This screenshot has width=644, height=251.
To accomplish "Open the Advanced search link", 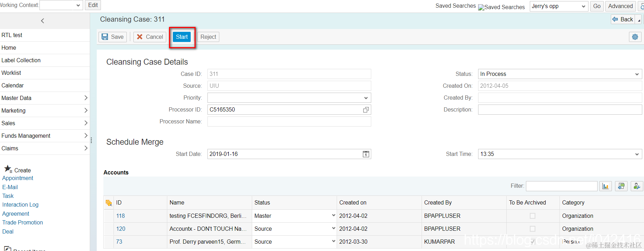I will [x=620, y=6].
